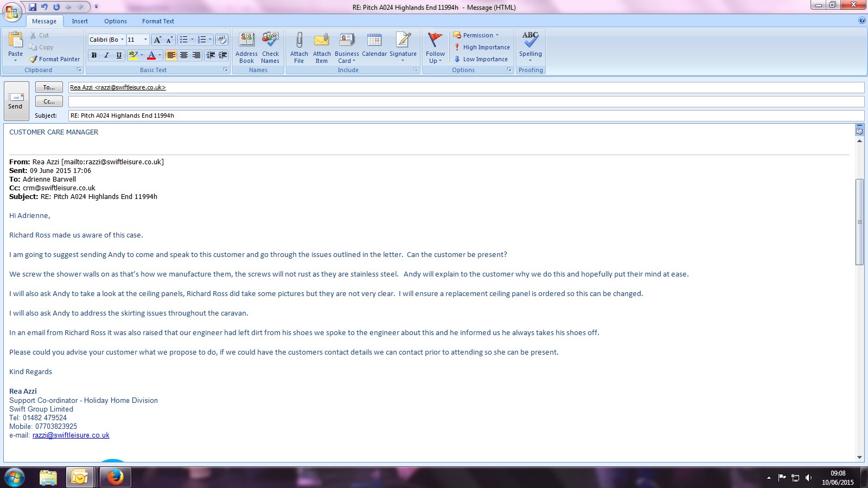Click in the Subject field
868x488 pixels.
pos(466,115)
